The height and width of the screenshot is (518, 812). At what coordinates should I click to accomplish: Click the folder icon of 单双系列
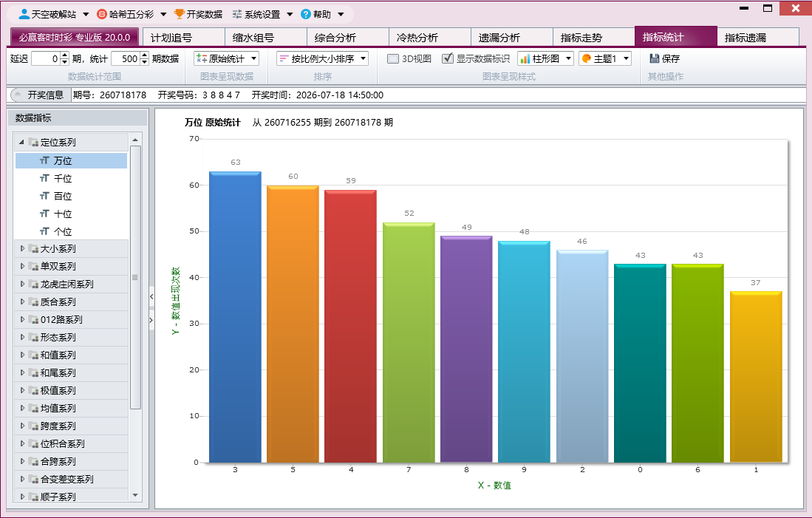[34, 266]
